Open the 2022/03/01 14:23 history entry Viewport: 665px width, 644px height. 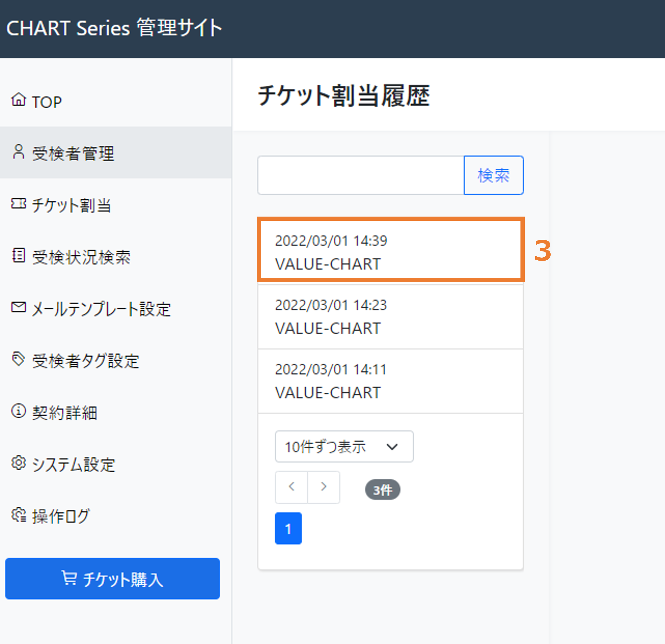point(390,316)
